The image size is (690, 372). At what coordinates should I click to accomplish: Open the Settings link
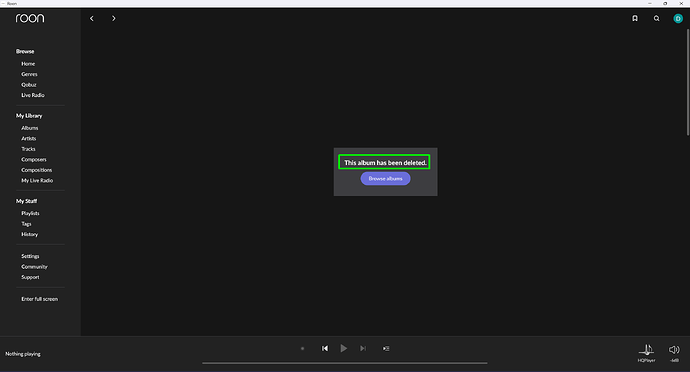(30, 256)
